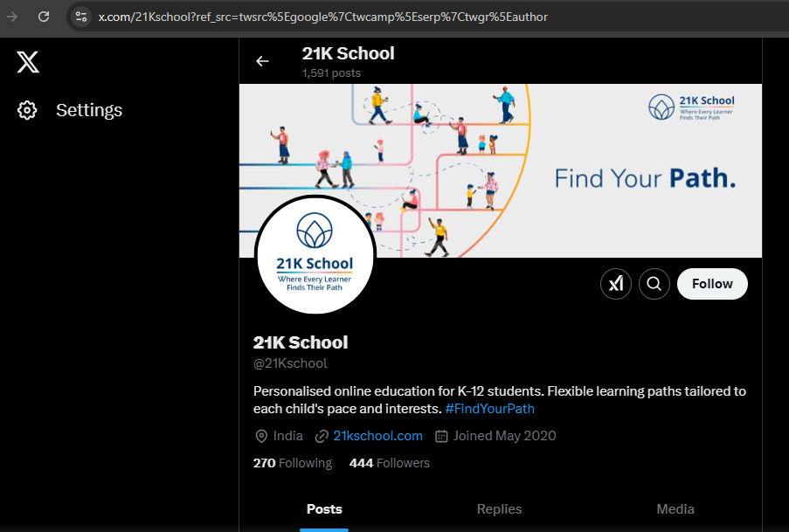Open Settings via the gear icon

tap(27, 110)
